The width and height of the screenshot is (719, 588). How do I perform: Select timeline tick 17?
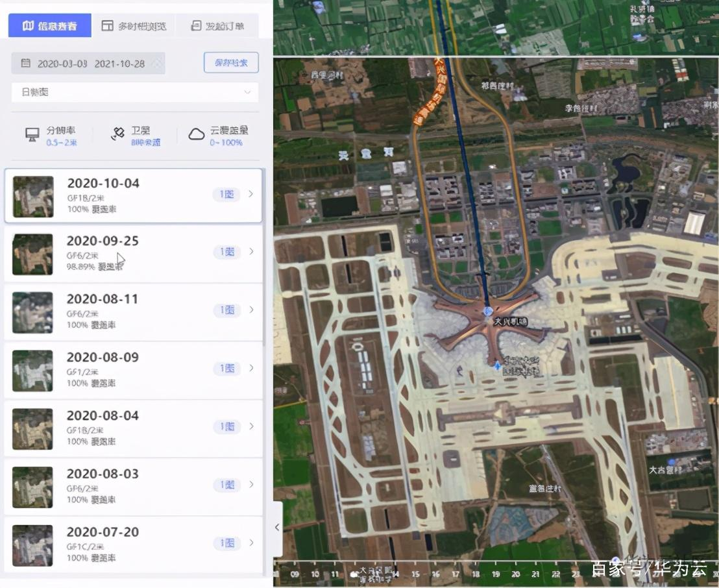click(456, 574)
